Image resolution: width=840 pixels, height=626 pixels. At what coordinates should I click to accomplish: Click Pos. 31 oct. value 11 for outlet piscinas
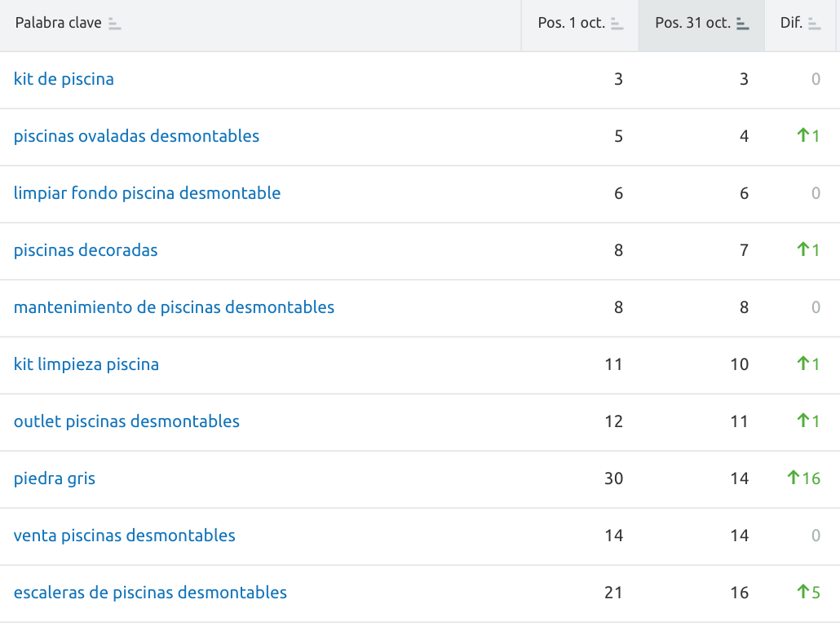[x=740, y=421]
